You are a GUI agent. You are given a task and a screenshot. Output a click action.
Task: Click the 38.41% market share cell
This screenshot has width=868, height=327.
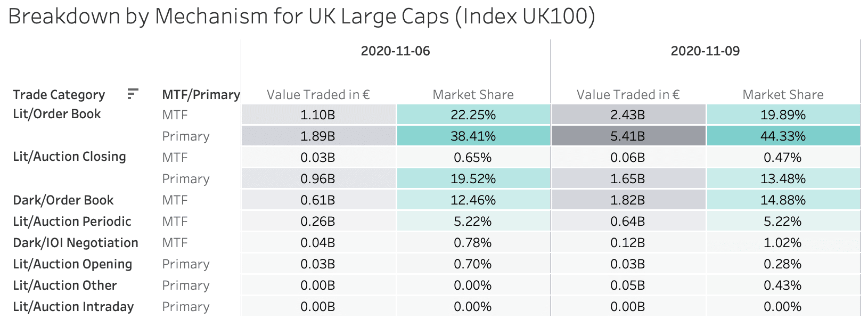click(x=473, y=136)
